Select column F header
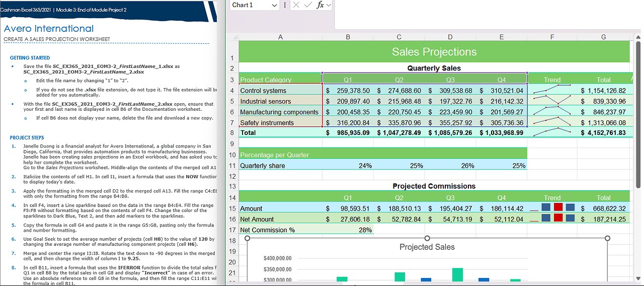644x286 pixels. pos(552,37)
